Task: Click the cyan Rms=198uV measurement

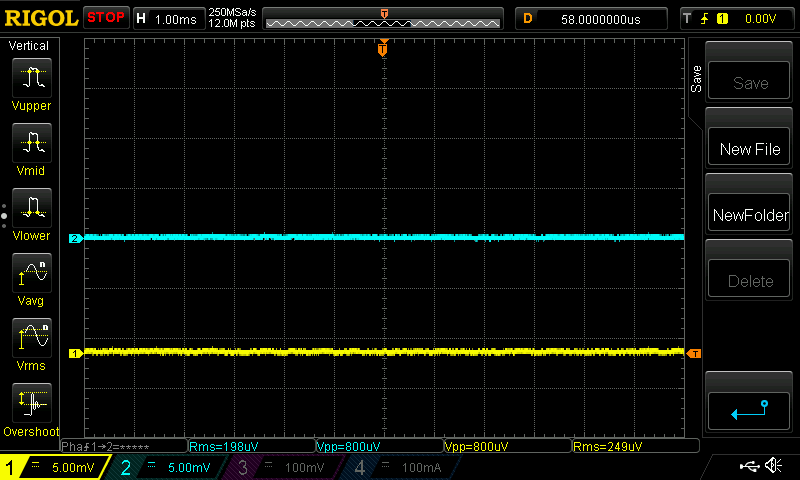Action: point(252,446)
